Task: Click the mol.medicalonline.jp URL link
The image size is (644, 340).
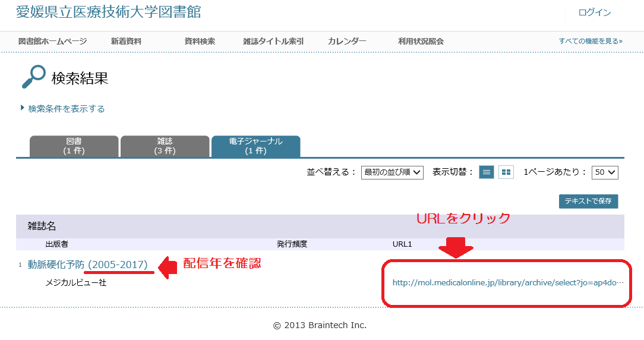Action: tap(508, 282)
